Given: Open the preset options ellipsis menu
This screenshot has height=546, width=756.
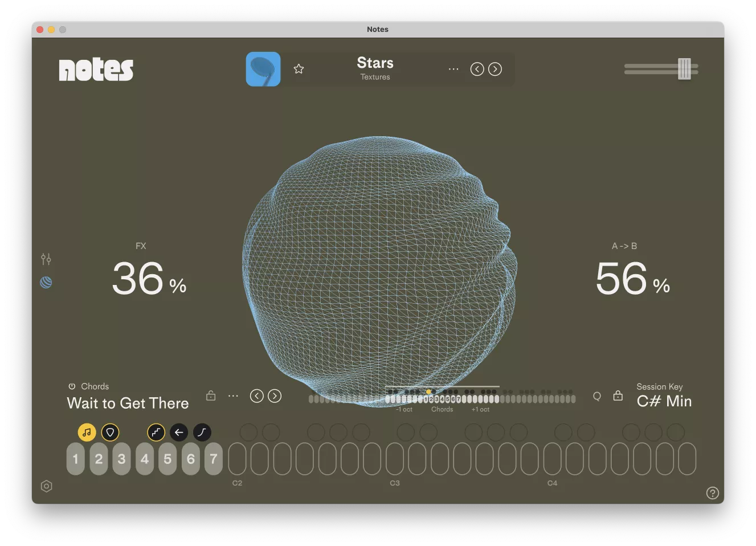Looking at the screenshot, I should 453,69.
